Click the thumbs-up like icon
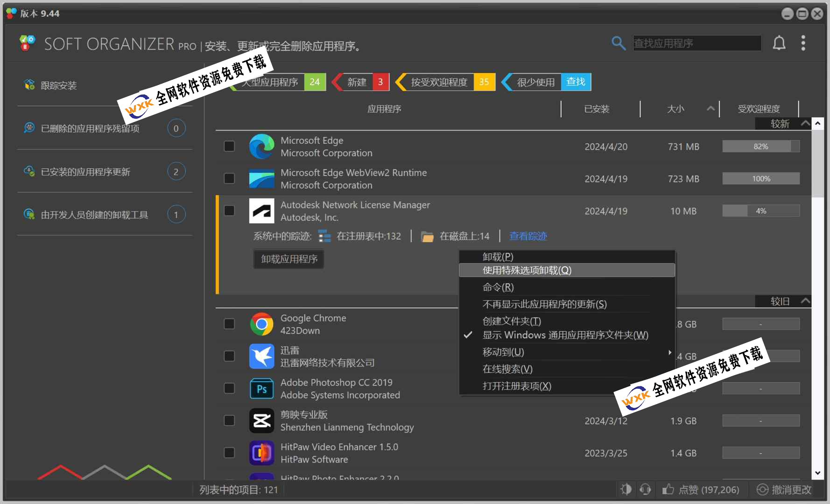 click(x=668, y=489)
